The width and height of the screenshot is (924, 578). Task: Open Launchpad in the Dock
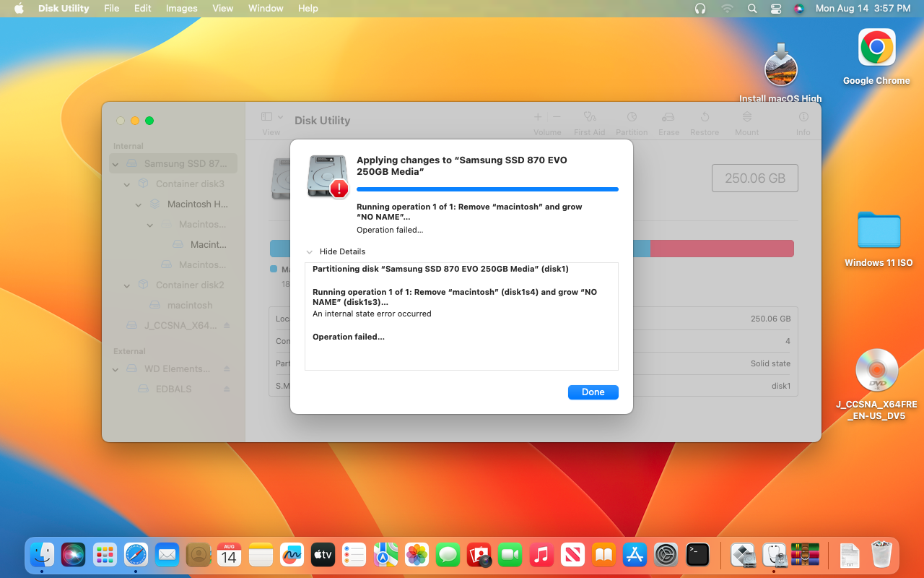tap(105, 555)
